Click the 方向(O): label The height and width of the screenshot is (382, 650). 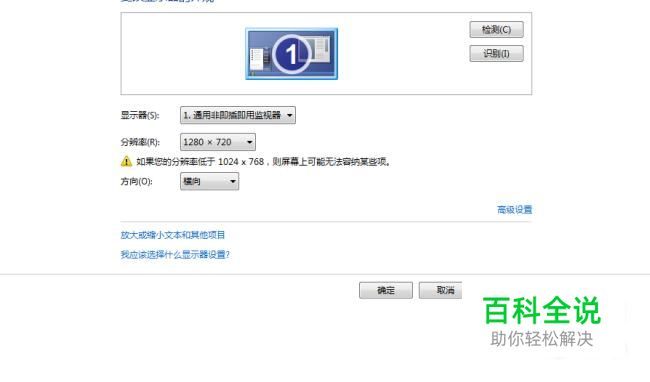click(x=136, y=181)
